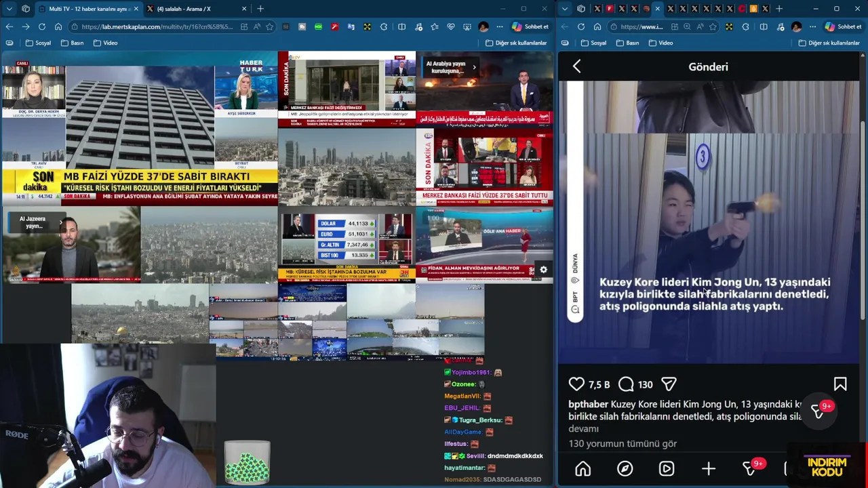The width and height of the screenshot is (868, 488).
Task: Go back in left browser window
Action: [x=9, y=26]
